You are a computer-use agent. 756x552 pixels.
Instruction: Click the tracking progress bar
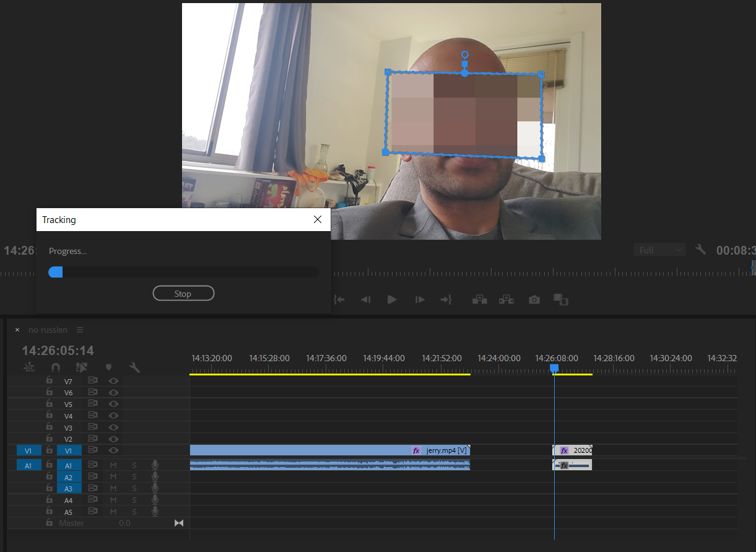click(183, 272)
